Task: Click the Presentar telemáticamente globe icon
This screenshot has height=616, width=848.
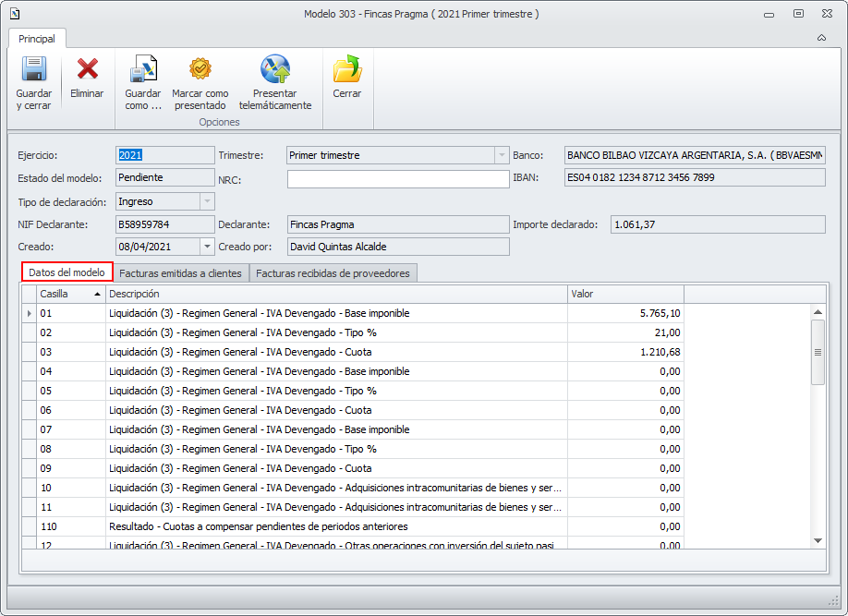Action: point(275,70)
